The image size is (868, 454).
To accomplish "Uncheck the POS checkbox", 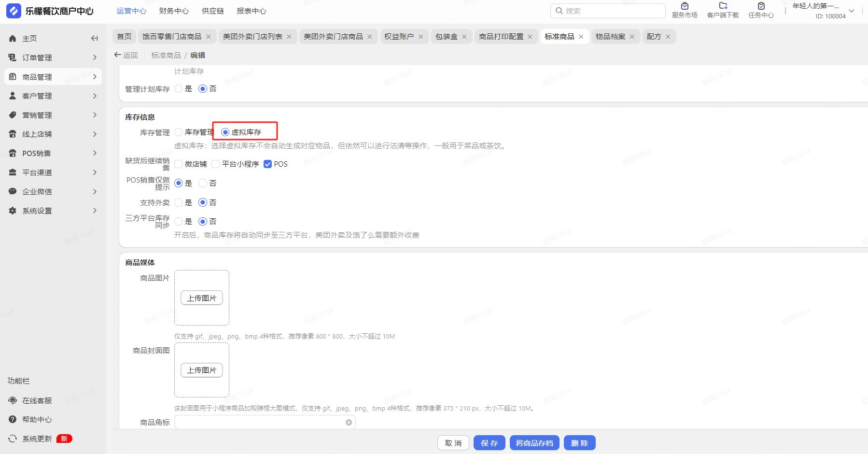I will pos(267,164).
